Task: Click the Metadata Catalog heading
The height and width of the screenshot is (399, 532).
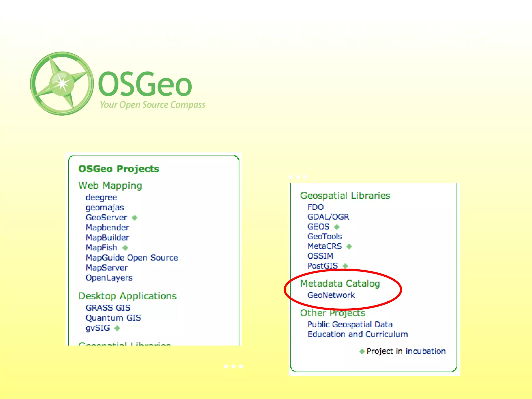Action: [x=340, y=284]
